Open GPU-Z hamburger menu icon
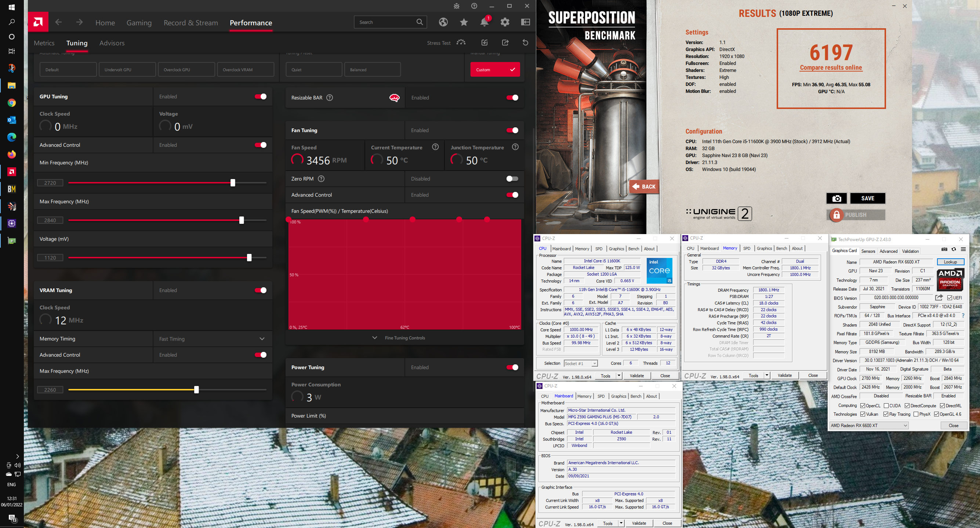 [x=963, y=249]
